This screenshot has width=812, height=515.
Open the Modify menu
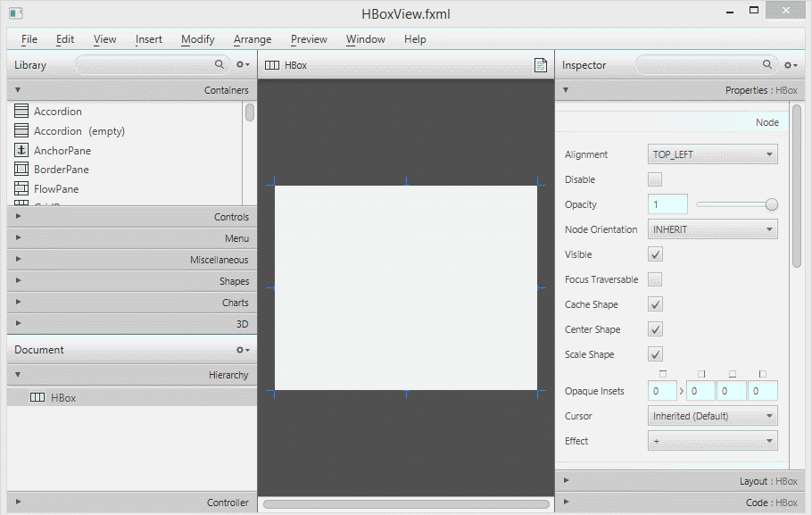click(x=198, y=39)
